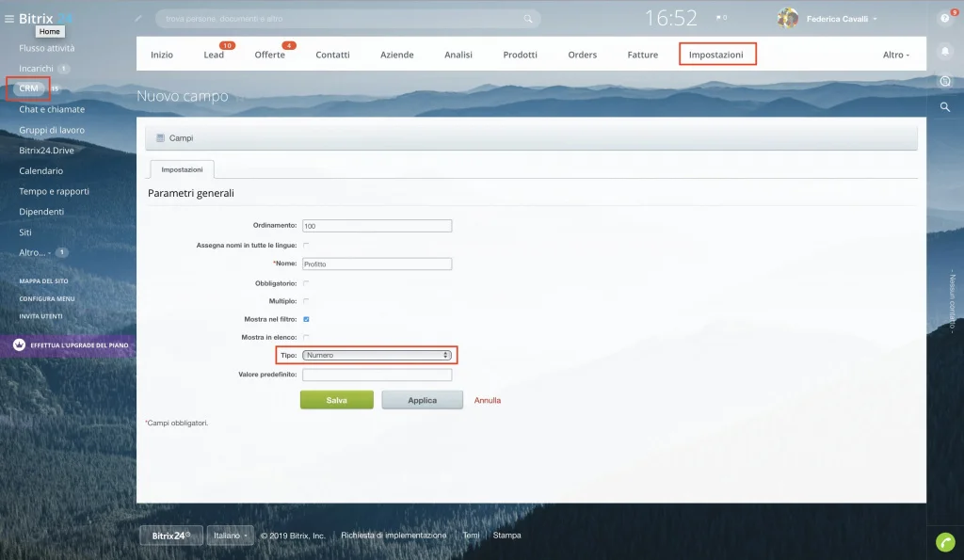Click the green Salva button
Image resolution: width=964 pixels, height=560 pixels.
pos(336,400)
